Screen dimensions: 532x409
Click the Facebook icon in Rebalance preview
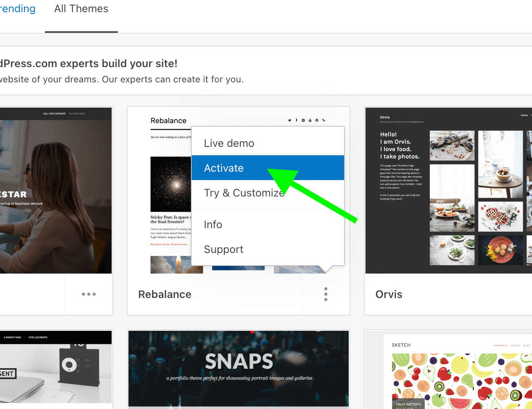click(296, 120)
